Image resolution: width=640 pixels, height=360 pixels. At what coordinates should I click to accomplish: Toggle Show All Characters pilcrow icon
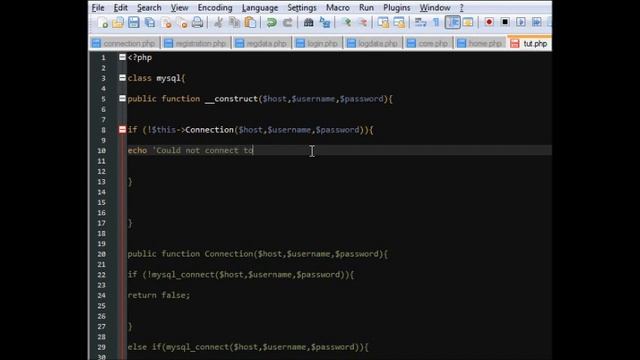click(436, 22)
